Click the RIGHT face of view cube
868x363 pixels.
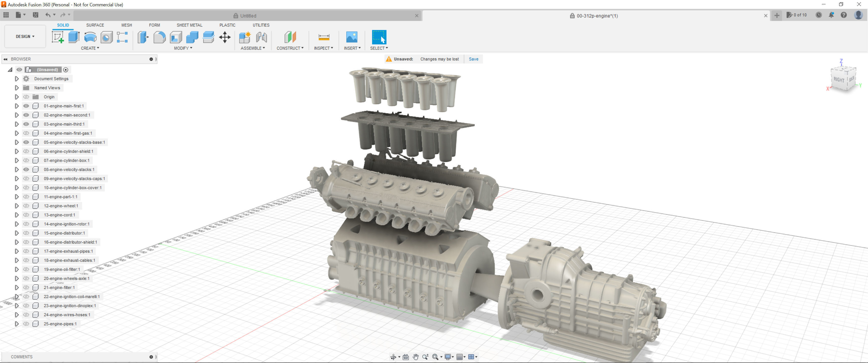(839, 80)
